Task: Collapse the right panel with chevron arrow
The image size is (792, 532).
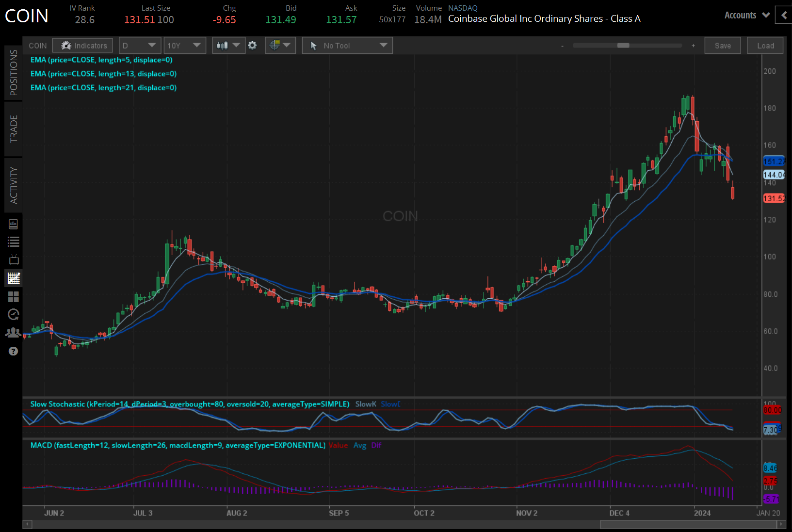Action: (x=784, y=16)
